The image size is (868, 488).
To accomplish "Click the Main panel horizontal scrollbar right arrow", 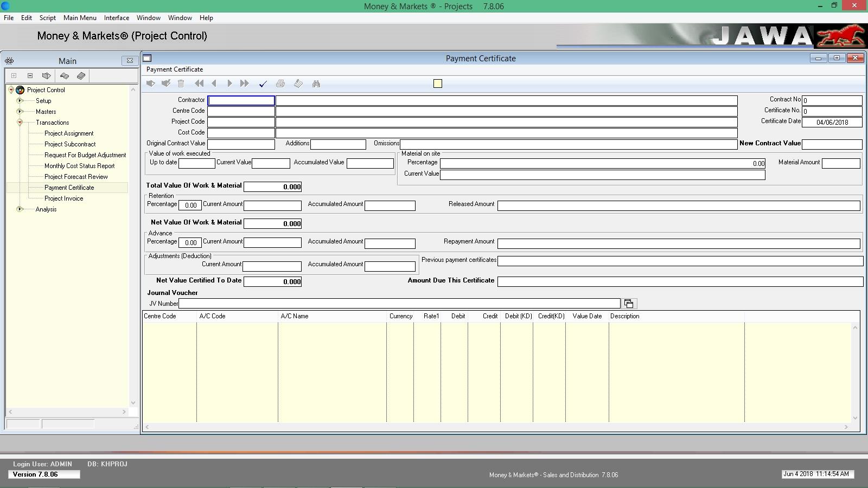I will (x=124, y=412).
